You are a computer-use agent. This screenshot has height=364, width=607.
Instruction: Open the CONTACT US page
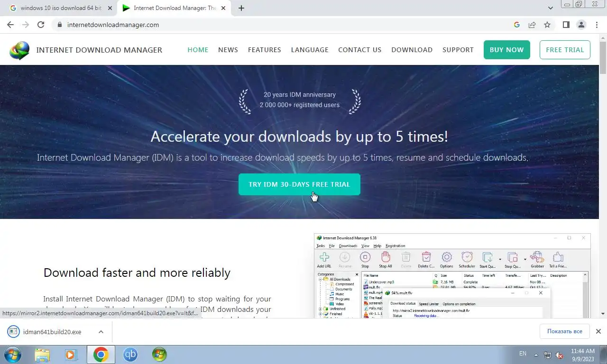click(359, 50)
